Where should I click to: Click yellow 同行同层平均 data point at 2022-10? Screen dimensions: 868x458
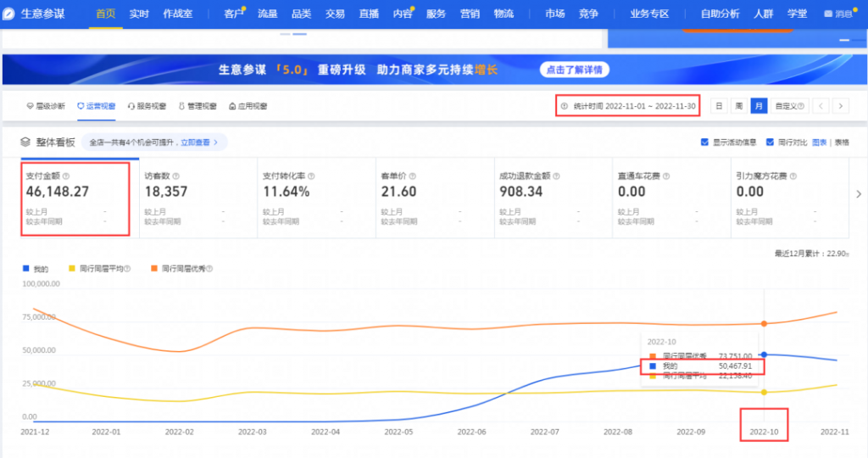point(764,392)
